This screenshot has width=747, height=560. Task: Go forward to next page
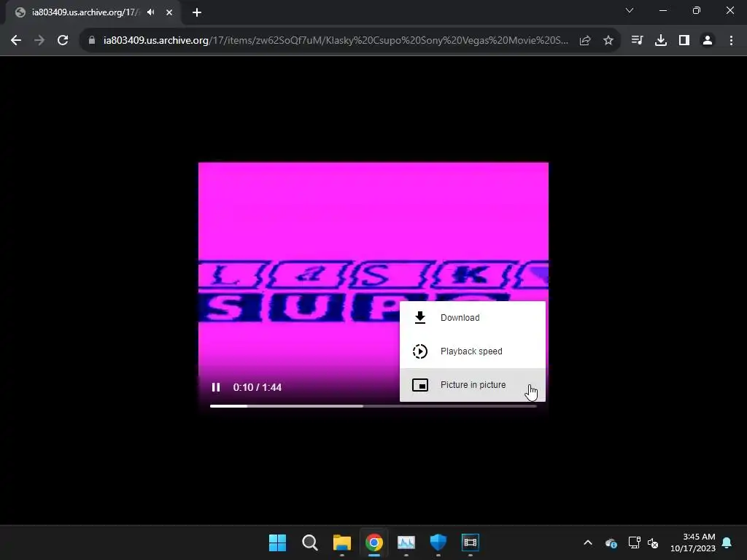(39, 41)
